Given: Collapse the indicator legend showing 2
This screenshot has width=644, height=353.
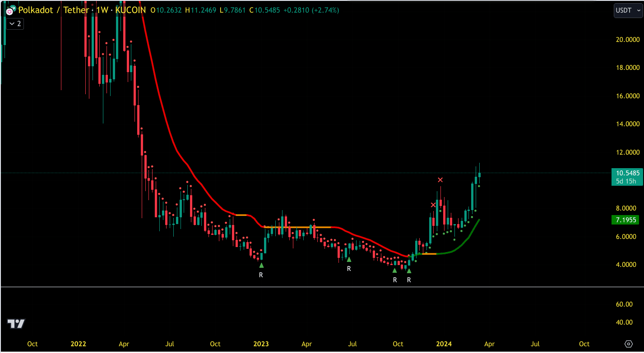Looking at the screenshot, I should coord(15,23).
